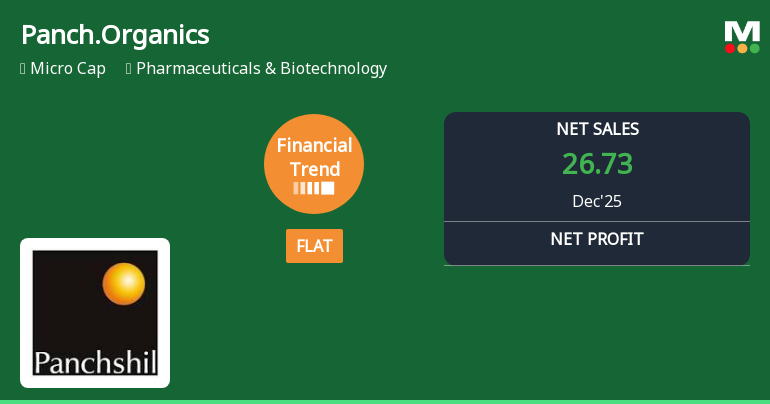Click the Panchshil text in the logo
This screenshot has height=404, width=770.
click(95, 361)
